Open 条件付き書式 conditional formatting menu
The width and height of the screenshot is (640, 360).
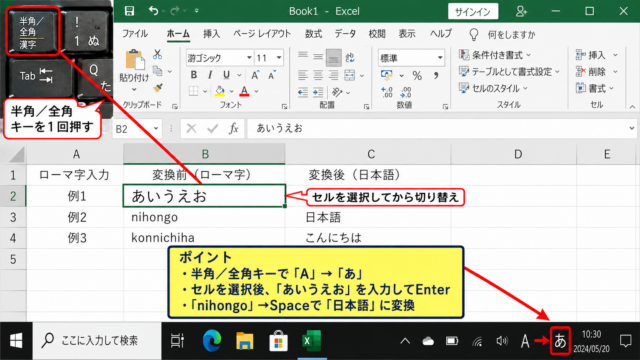(495, 55)
